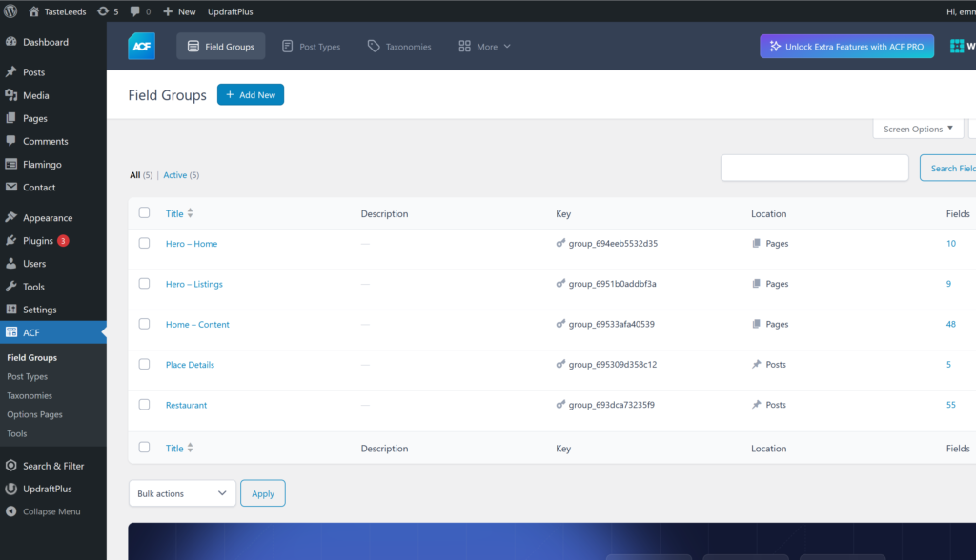
Task: Expand the Screen Options panel
Action: (918, 129)
